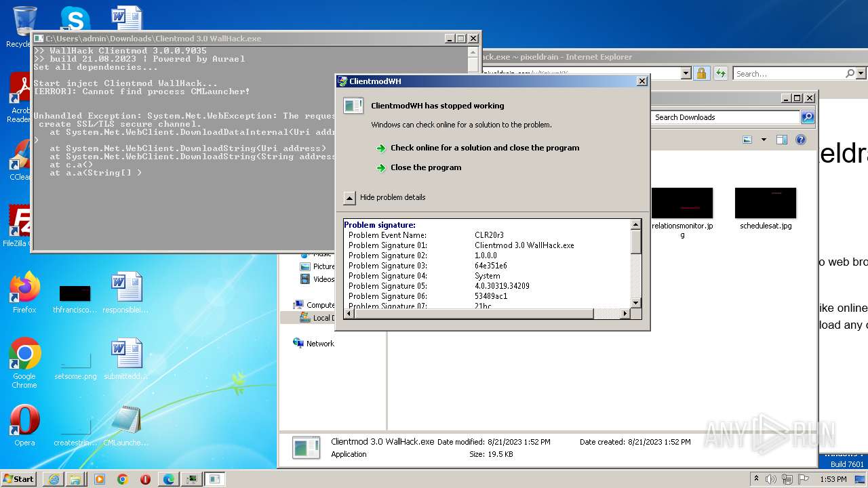The width and height of the screenshot is (868, 488).
Task: Choose Check online for a solution option
Action: (x=485, y=148)
